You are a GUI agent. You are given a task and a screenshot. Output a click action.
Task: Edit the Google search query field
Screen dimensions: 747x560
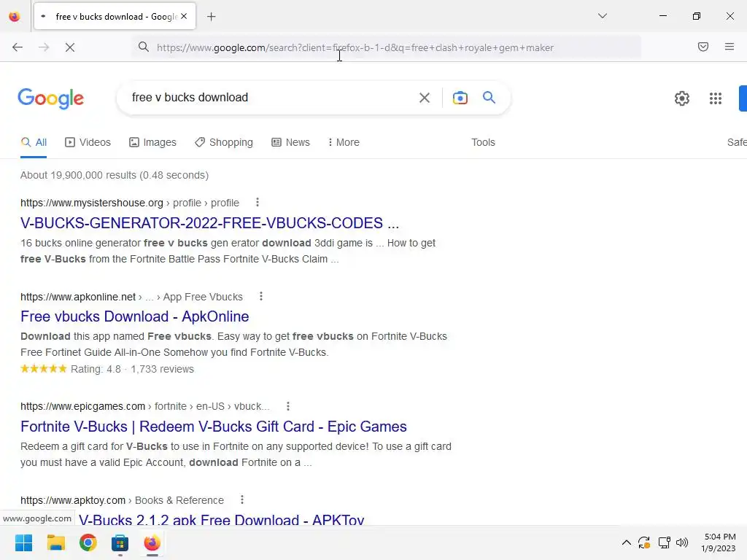pos(271,98)
